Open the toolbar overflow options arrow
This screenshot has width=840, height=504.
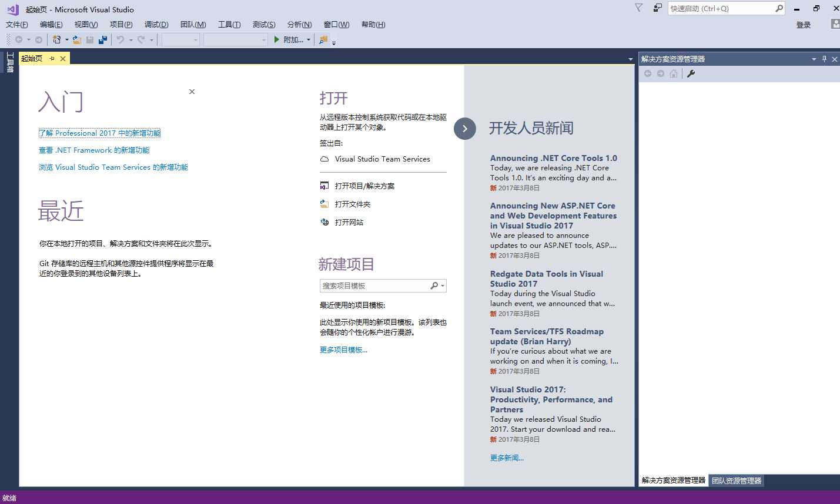point(334,43)
